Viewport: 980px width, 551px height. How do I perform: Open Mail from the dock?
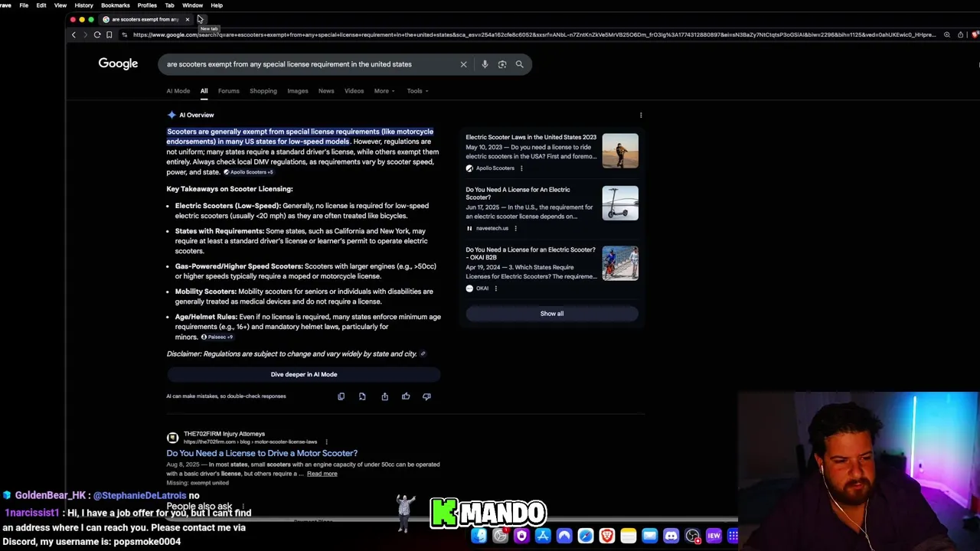click(x=649, y=536)
